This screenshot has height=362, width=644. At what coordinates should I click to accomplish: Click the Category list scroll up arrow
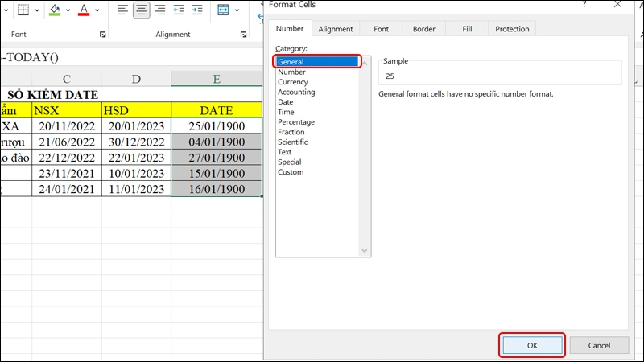coord(365,63)
